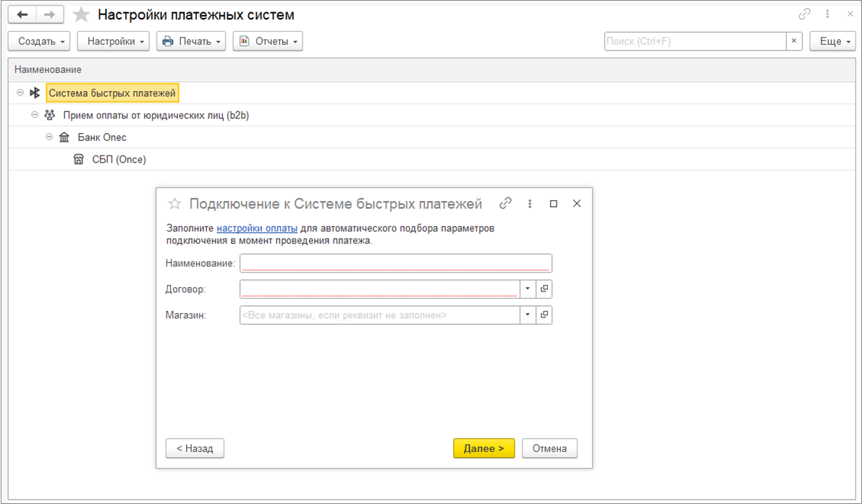Copy link using chain icon in dialog header
This screenshot has height=504, width=862.
pyautogui.click(x=505, y=204)
